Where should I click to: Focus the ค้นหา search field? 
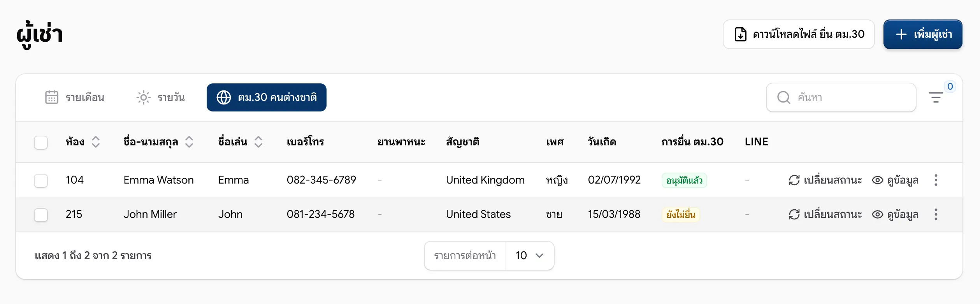click(x=841, y=97)
